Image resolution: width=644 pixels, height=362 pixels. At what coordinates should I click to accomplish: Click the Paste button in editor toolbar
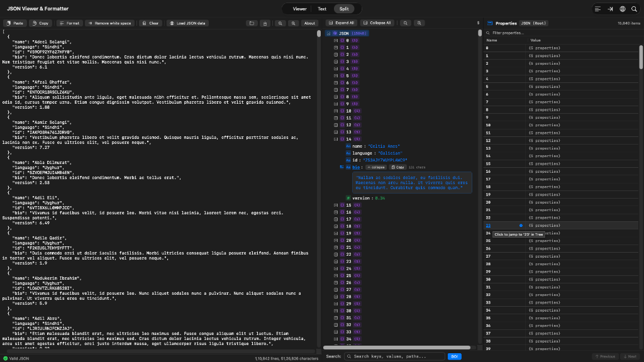(x=15, y=23)
